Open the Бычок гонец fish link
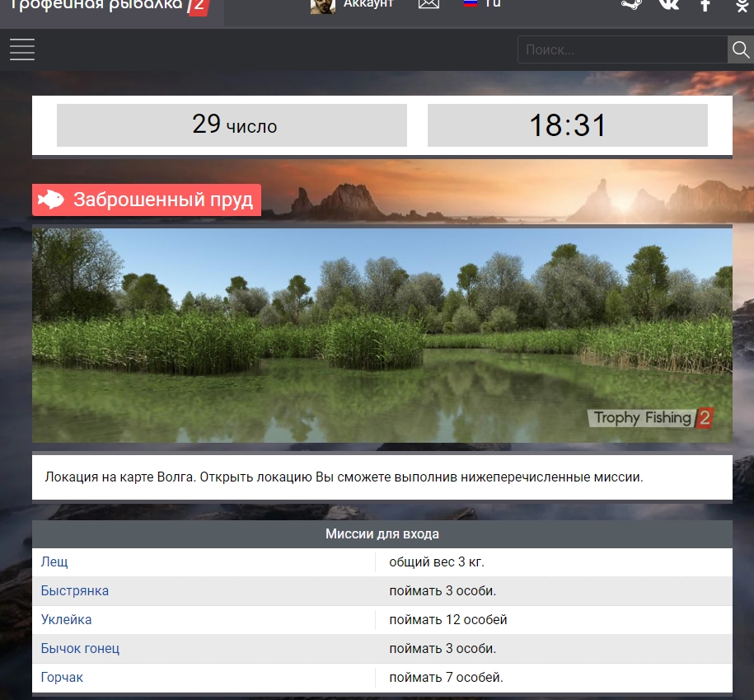754x700 pixels. tap(81, 649)
